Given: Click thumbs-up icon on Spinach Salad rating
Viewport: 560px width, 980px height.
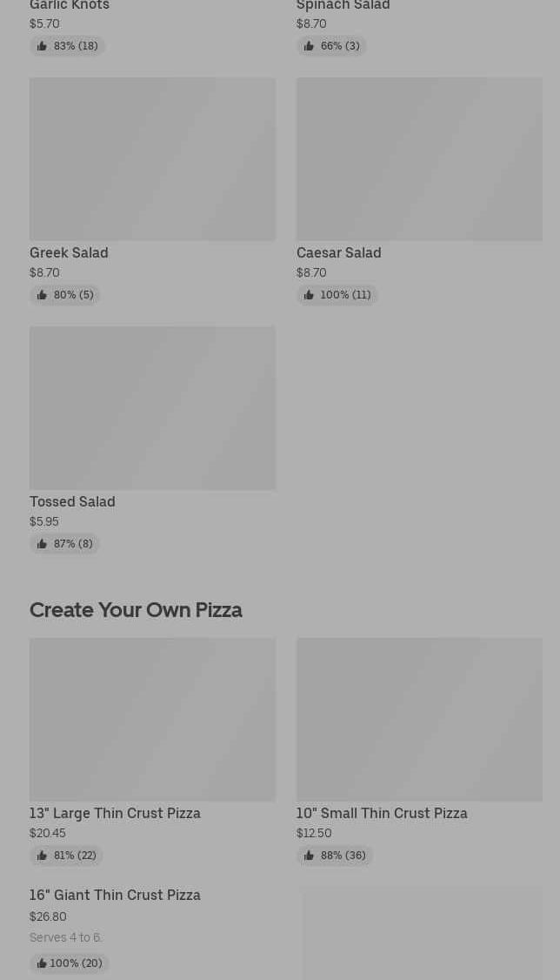Looking at the screenshot, I should [x=309, y=46].
